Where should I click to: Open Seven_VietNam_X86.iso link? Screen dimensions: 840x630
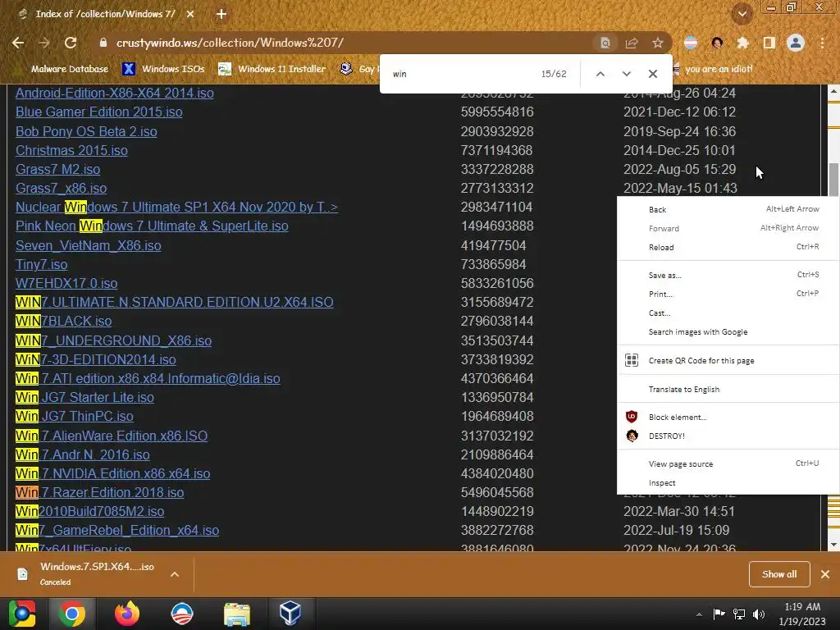pyautogui.click(x=89, y=245)
